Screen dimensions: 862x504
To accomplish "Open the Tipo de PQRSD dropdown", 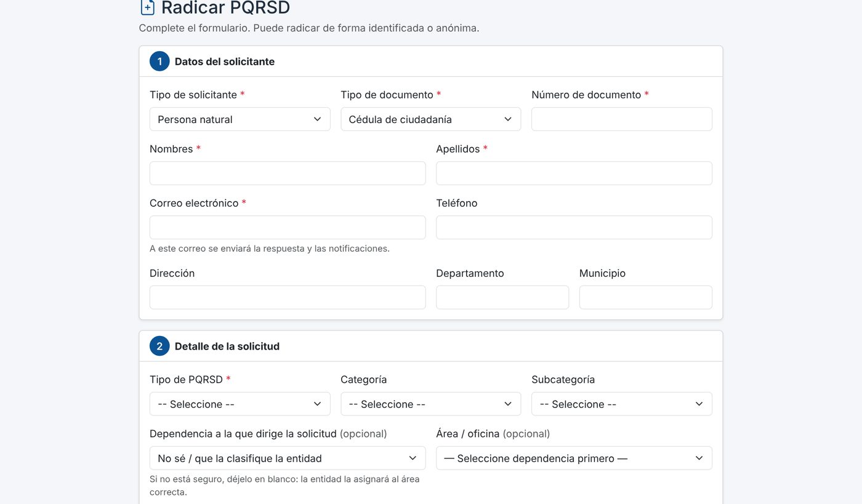I will [240, 404].
